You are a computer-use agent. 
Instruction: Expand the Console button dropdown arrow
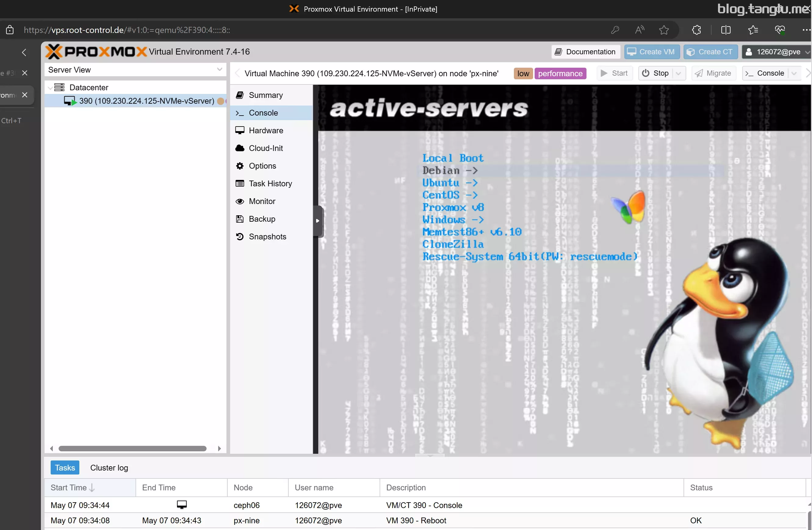pyautogui.click(x=794, y=73)
